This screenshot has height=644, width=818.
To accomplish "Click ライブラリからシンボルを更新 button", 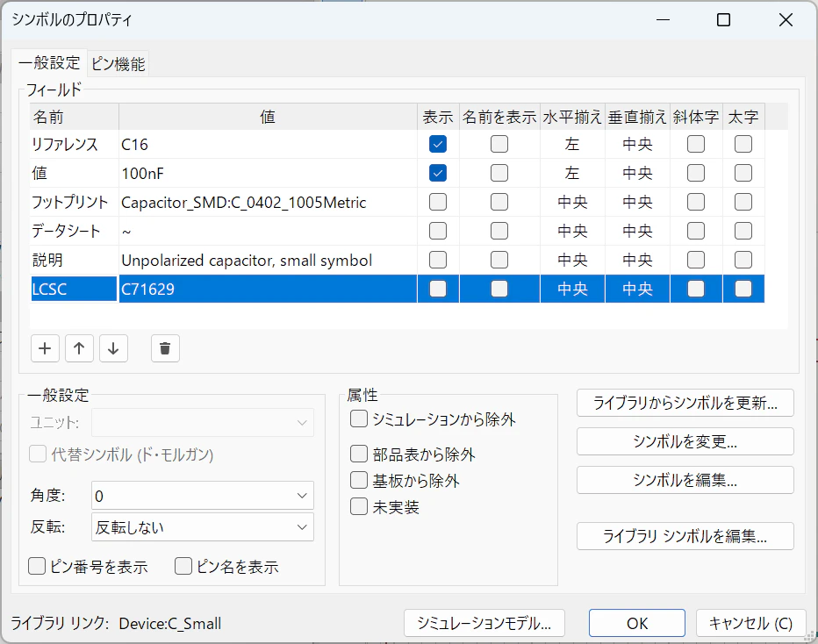I will pos(685,403).
